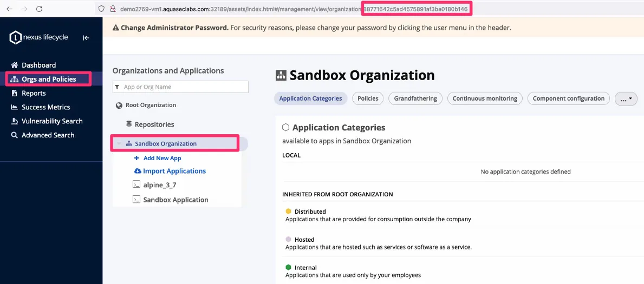Open Dashboard in the sidebar
Image resolution: width=644 pixels, height=284 pixels.
(x=38, y=65)
